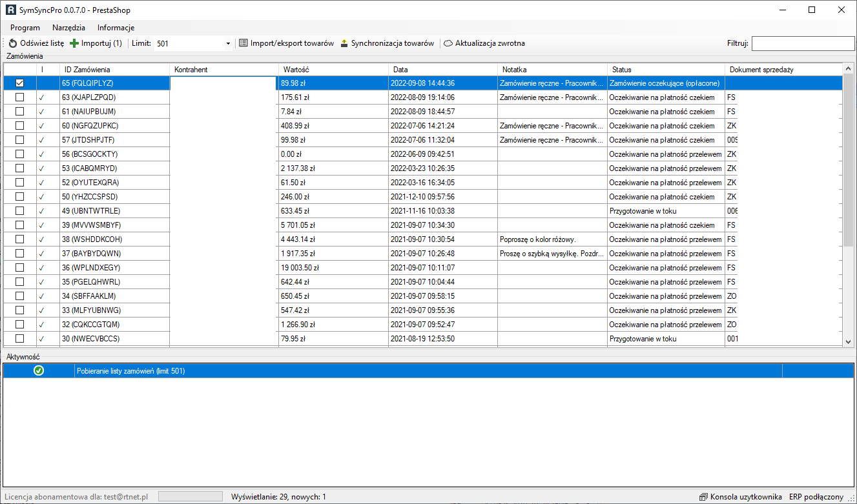Mark the checkbox for order 56 (BCSGOCKTY)

[20, 154]
